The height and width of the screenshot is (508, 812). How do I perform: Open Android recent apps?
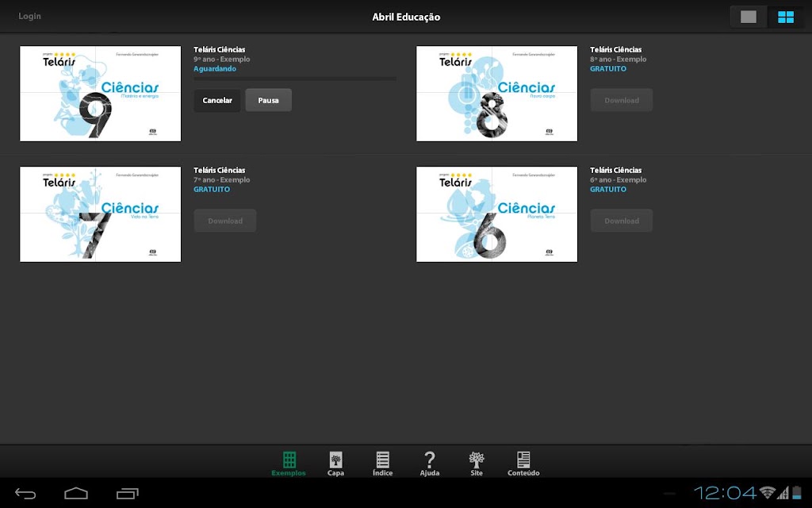point(128,494)
